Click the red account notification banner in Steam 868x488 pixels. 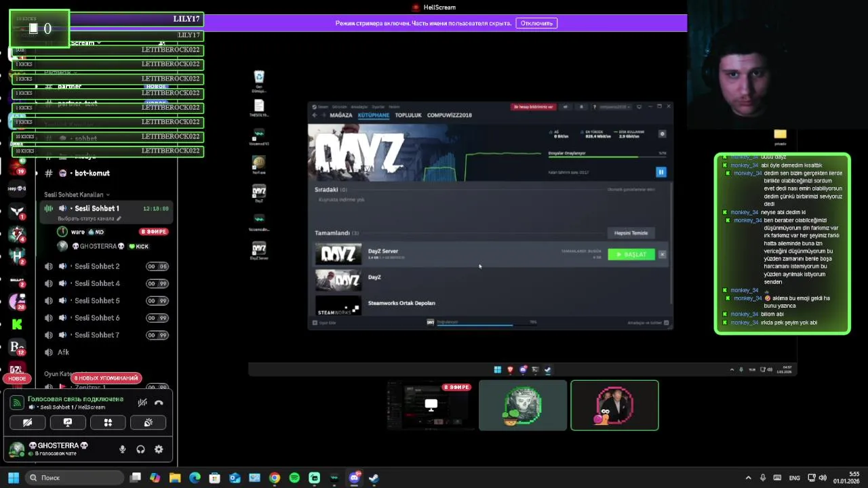pyautogui.click(x=534, y=107)
